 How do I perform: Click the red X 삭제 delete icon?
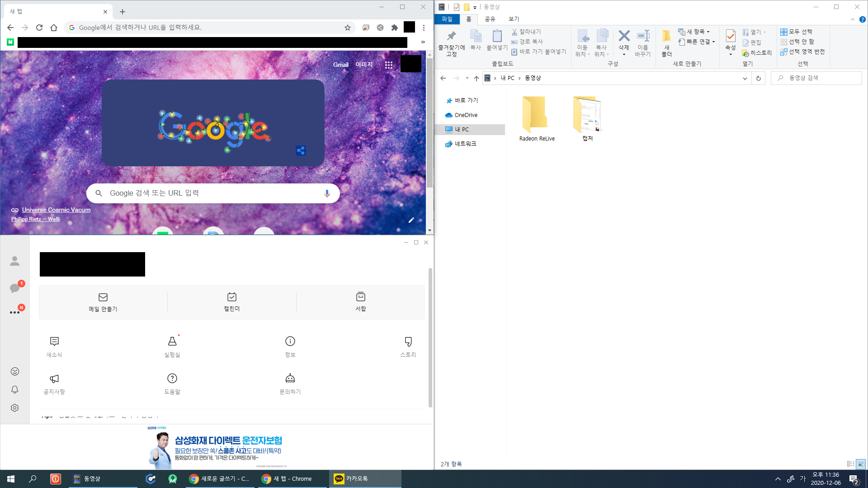pos(624,36)
